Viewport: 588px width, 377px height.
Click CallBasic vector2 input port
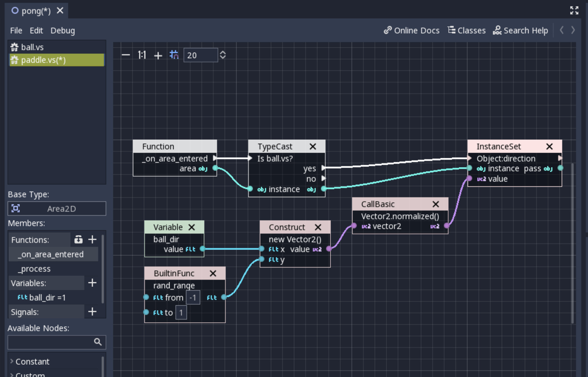coord(354,226)
